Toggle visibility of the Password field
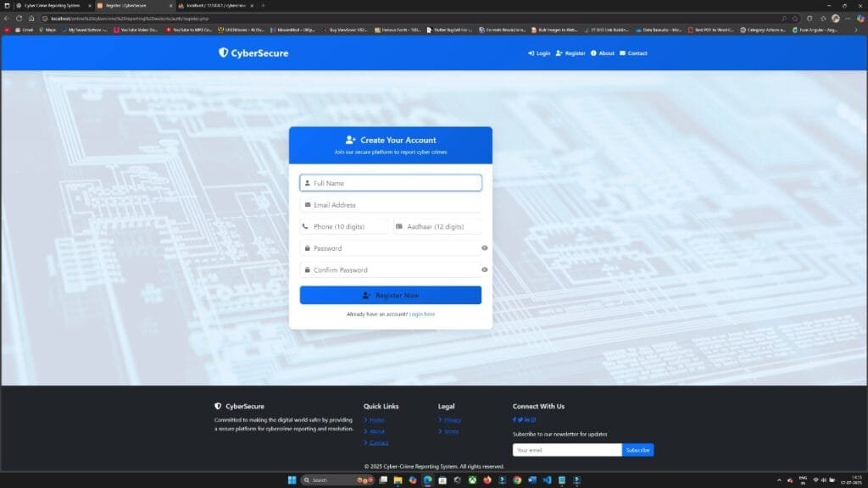The height and width of the screenshot is (488, 868). coord(483,248)
